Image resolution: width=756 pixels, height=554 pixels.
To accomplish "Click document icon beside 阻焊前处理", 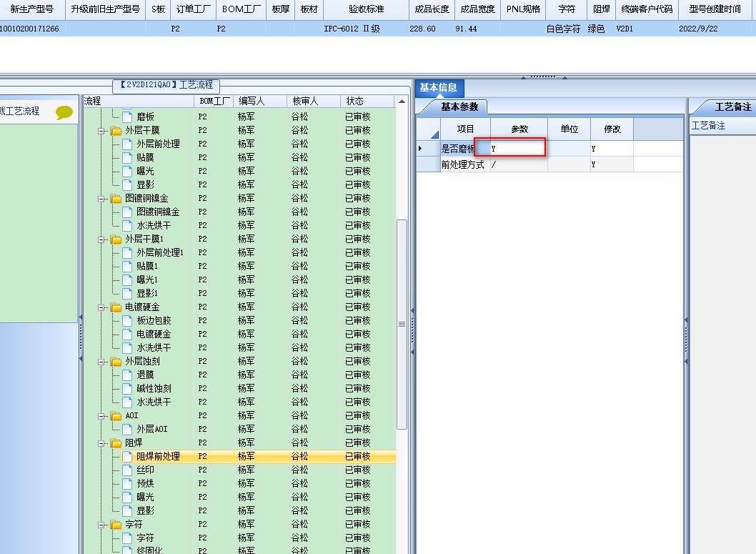I will click(x=127, y=457).
